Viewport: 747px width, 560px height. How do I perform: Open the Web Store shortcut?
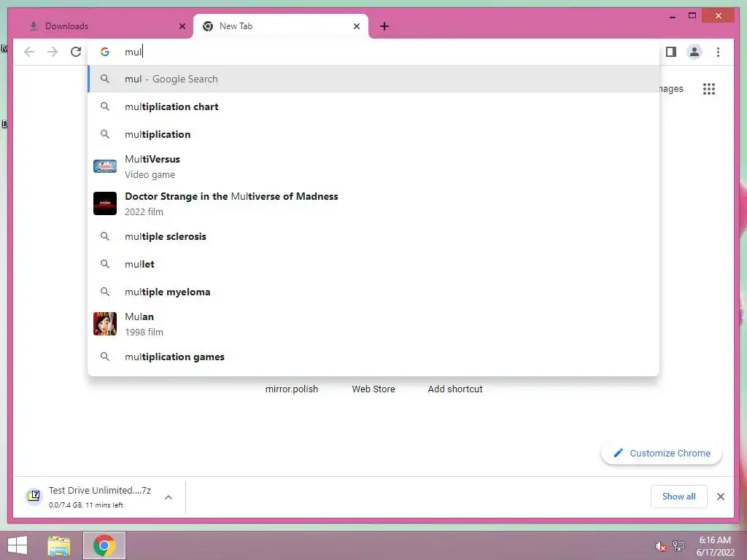(373, 389)
